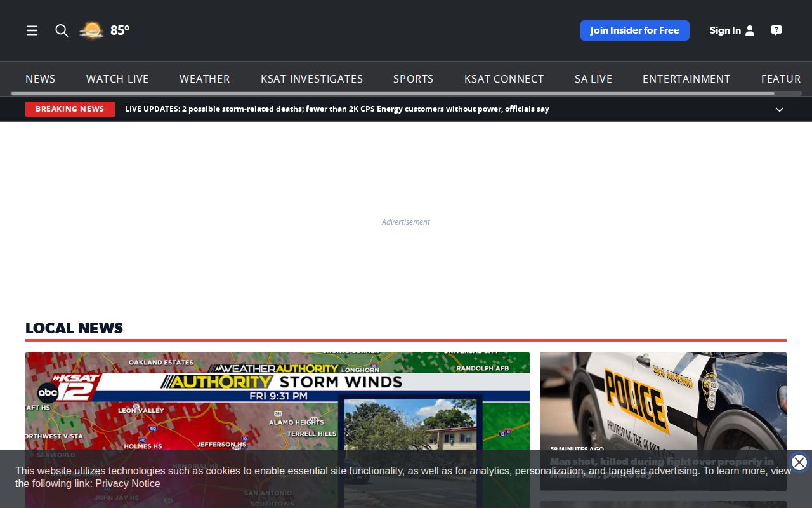Open the storm winds radar story thumbnail

tap(277, 430)
